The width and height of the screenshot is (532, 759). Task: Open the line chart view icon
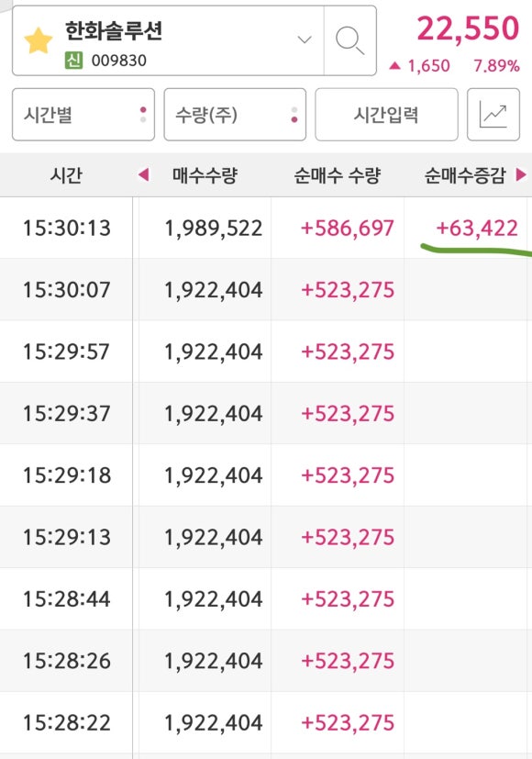tap(493, 115)
